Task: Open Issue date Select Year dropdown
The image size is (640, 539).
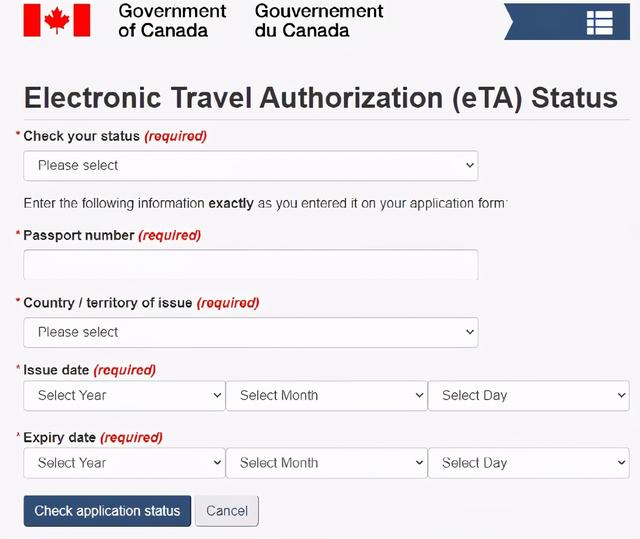Action: coord(124,396)
